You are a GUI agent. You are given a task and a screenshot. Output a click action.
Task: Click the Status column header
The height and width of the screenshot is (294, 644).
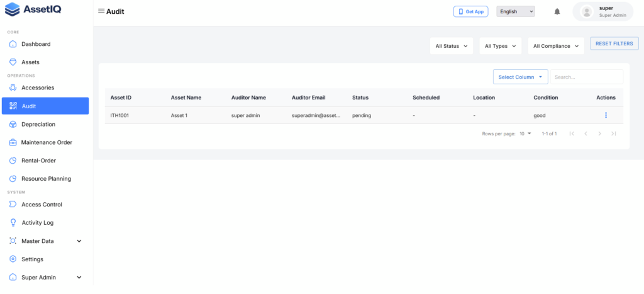360,98
